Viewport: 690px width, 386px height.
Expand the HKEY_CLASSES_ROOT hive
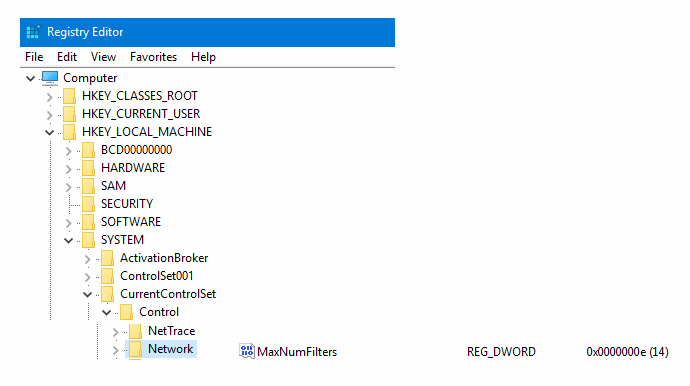tap(50, 97)
